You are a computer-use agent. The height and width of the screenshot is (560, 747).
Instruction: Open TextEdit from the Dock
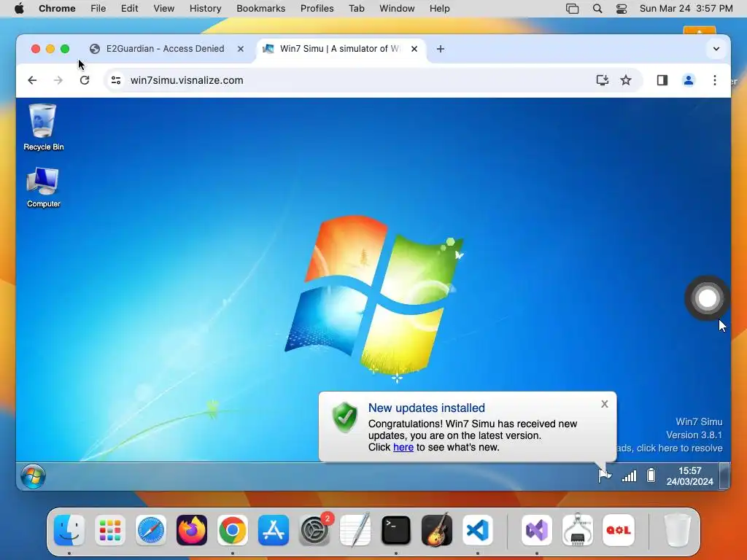355,530
